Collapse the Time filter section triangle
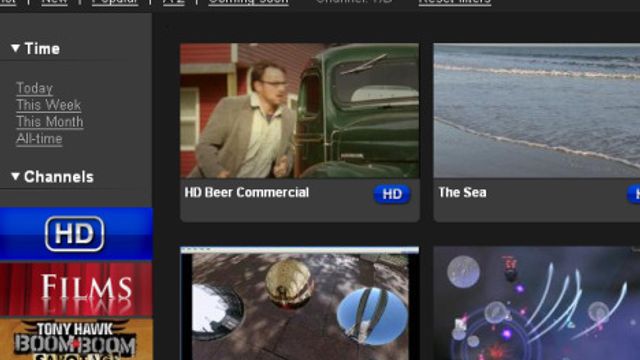The width and height of the screenshot is (640, 360). pyautogui.click(x=16, y=48)
